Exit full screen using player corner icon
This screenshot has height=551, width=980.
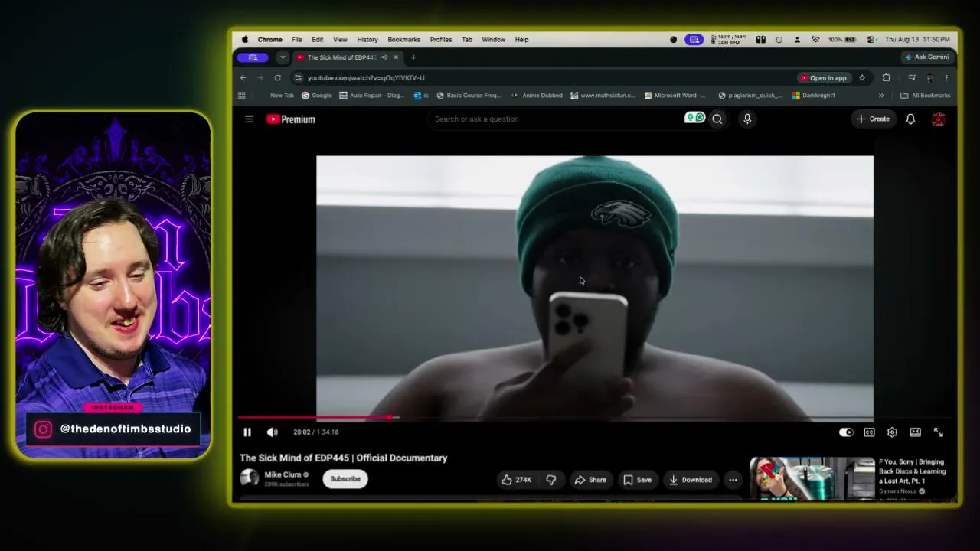coord(938,432)
